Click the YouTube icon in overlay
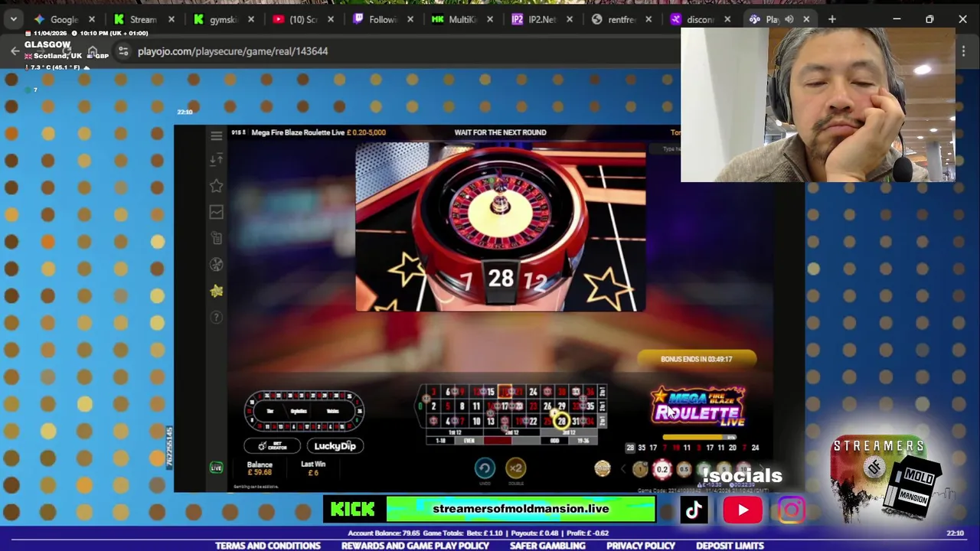The width and height of the screenshot is (980, 551). pos(743,510)
